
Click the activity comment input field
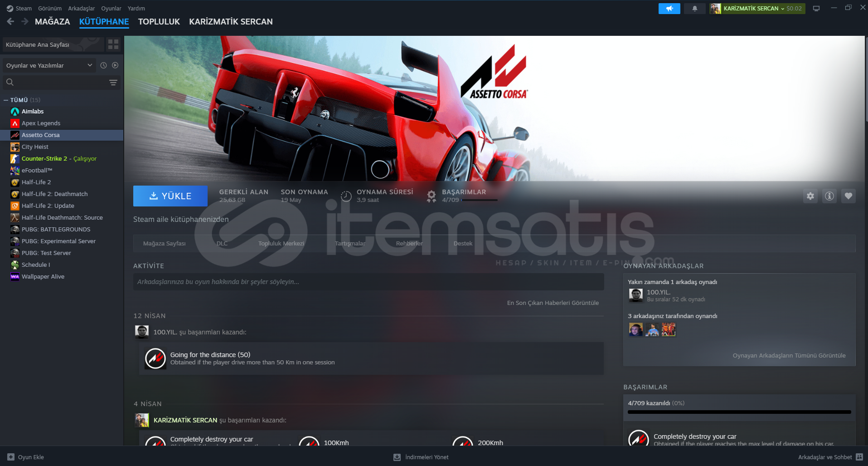coord(369,282)
